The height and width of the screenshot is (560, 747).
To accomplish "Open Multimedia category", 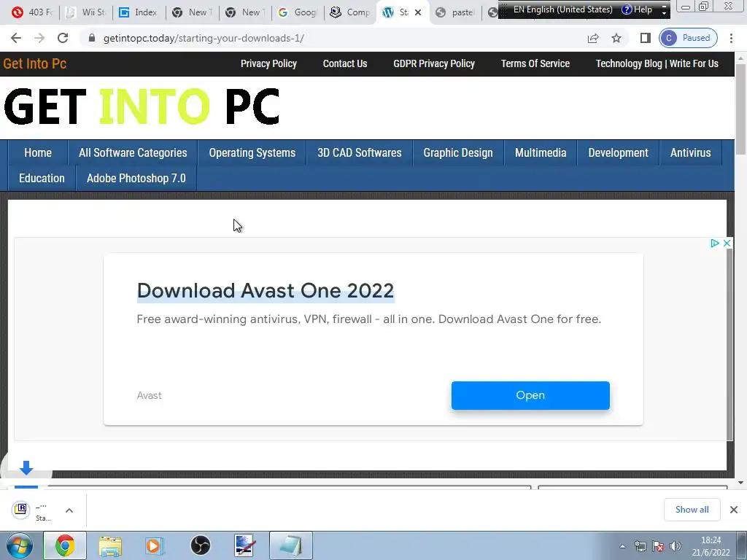I will [541, 153].
